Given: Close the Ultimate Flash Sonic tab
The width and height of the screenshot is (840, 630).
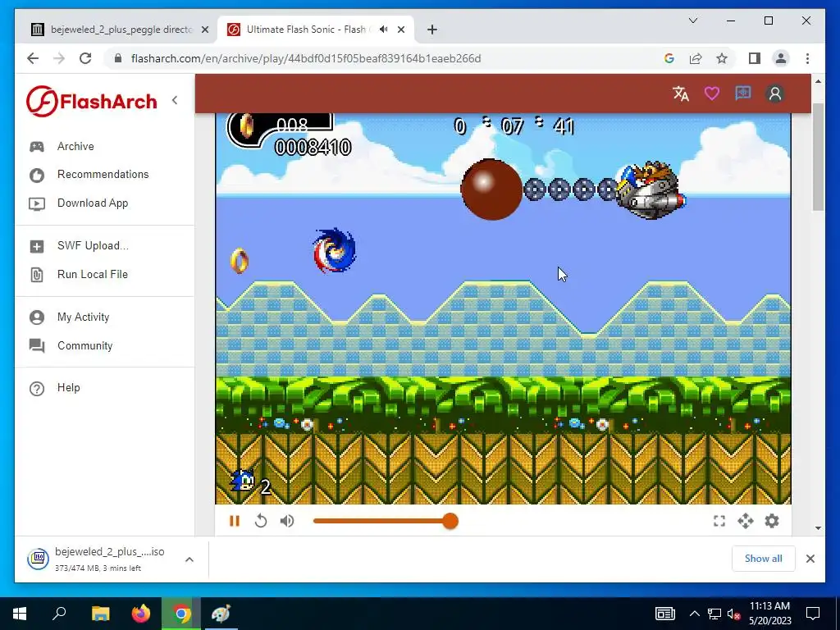Looking at the screenshot, I should click(401, 30).
